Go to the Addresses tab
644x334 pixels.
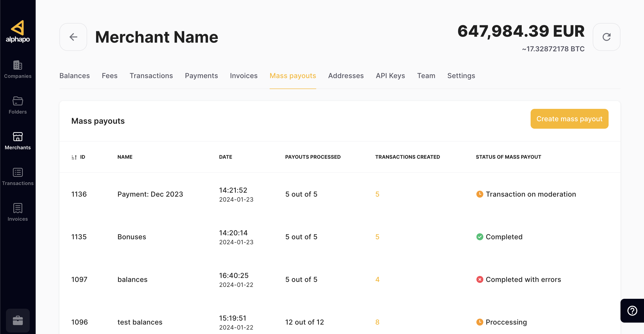345,76
